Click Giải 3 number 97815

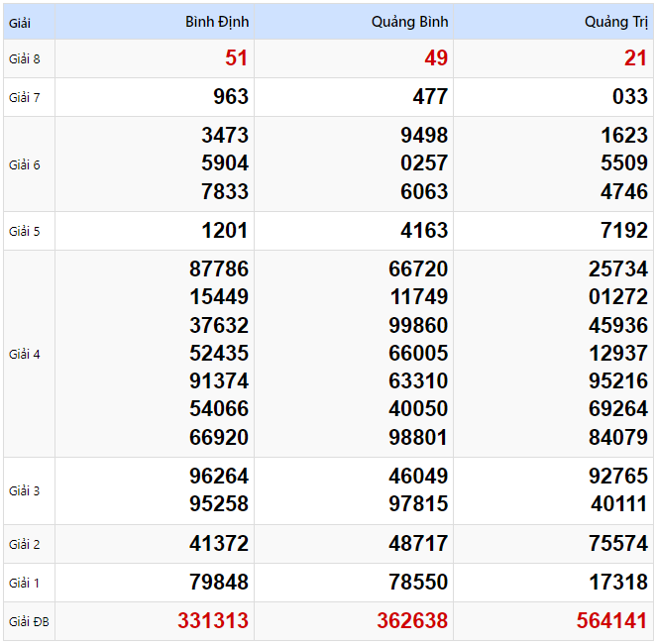418,504
